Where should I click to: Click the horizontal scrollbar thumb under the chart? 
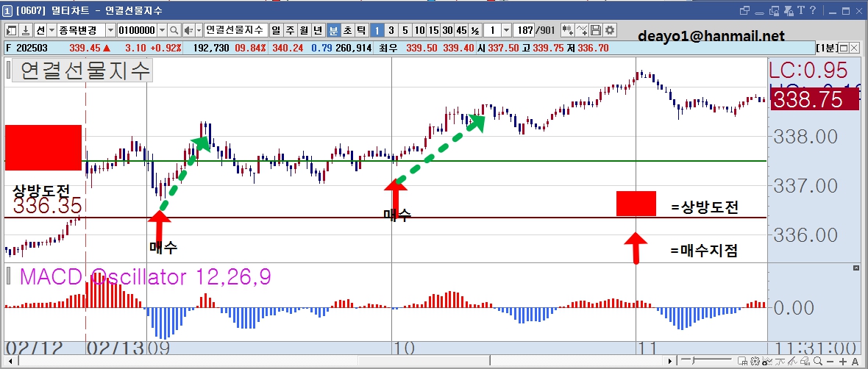pos(424,361)
